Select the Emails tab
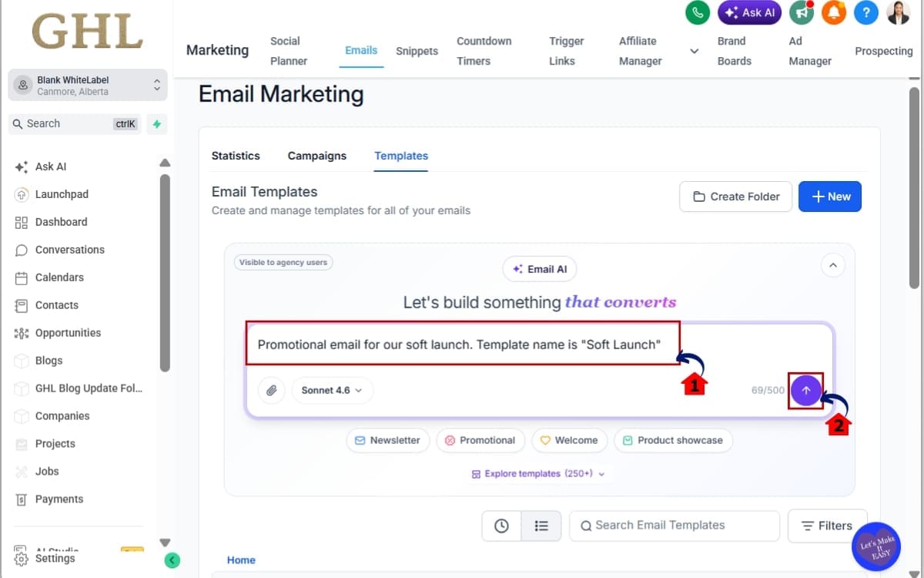The width and height of the screenshot is (924, 578). point(361,51)
